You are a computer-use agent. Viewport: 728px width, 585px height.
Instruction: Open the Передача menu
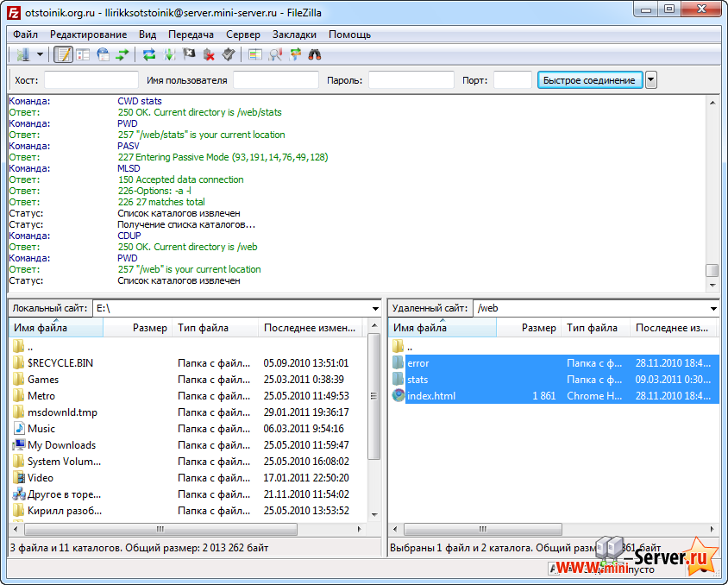coord(191,35)
